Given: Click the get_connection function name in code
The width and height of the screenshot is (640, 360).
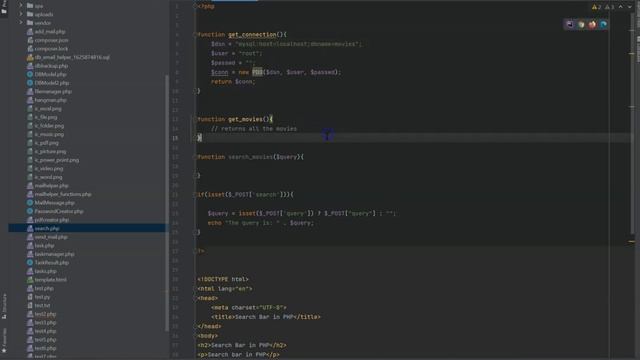Looking at the screenshot, I should click(252, 35).
